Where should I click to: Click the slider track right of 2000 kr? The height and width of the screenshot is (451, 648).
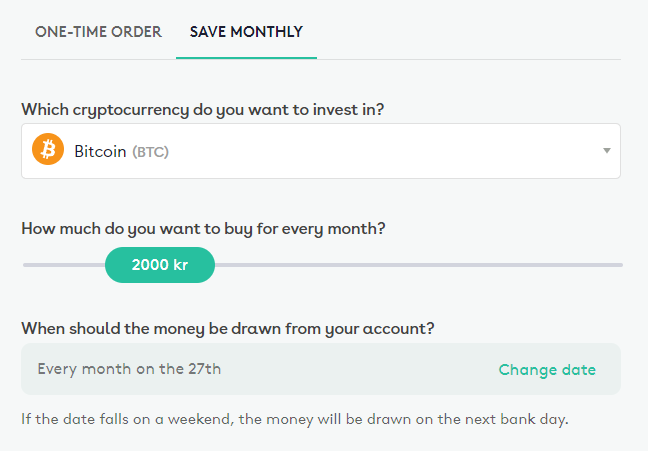418,265
